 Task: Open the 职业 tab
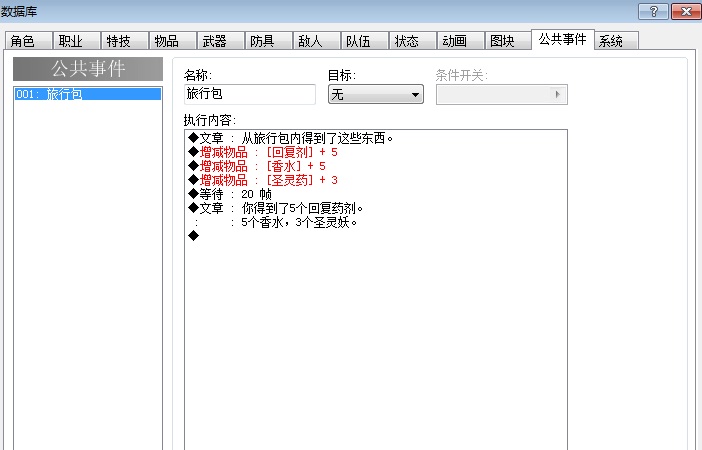[x=77, y=41]
